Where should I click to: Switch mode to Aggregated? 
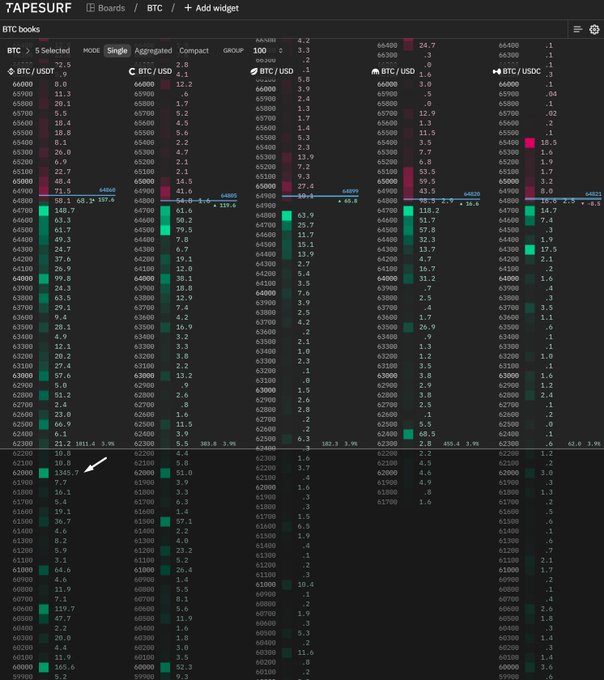pos(153,51)
